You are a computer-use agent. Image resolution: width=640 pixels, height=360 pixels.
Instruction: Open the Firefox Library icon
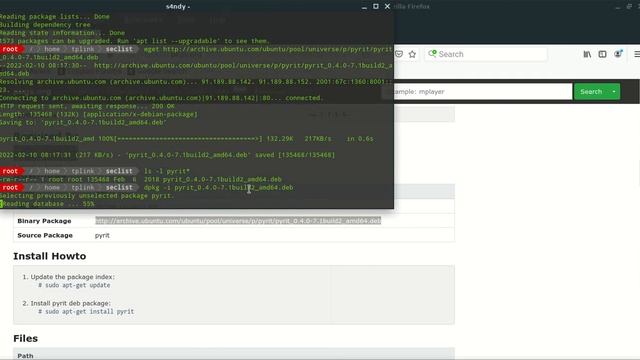coord(587,54)
